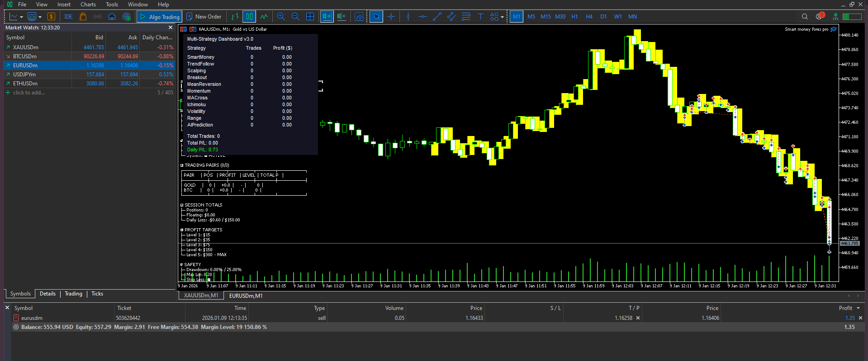
Task: Zoom out on the chart
Action: (295, 17)
